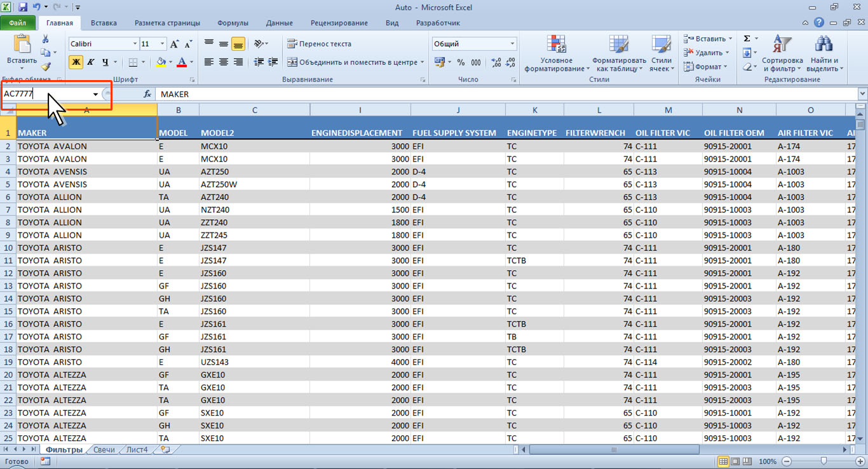Click the red font color A icon
The image size is (868, 469).
182,62
